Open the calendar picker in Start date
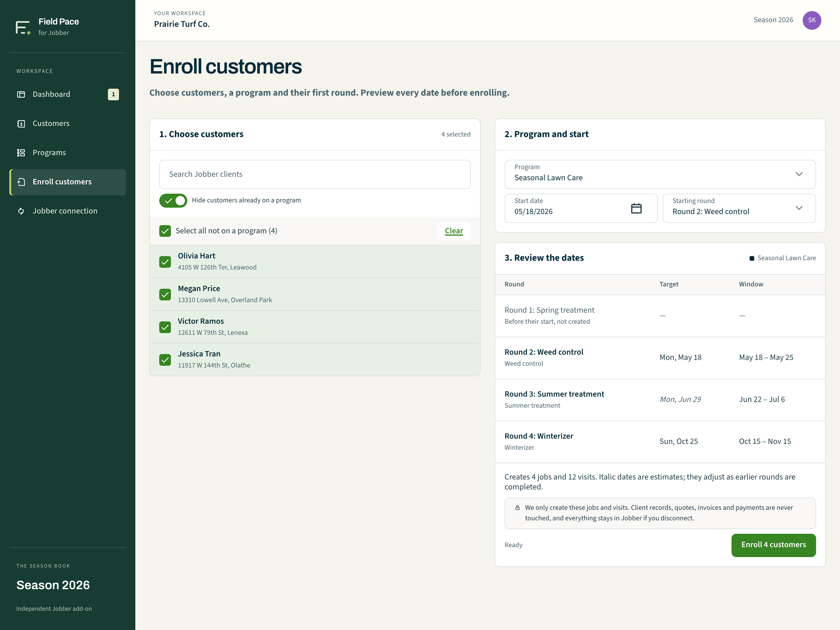 click(636, 208)
